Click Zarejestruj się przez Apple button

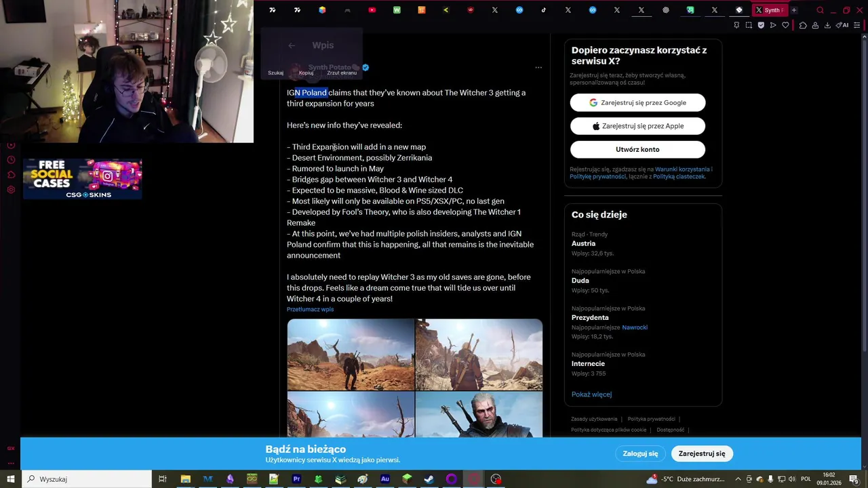pos(637,126)
